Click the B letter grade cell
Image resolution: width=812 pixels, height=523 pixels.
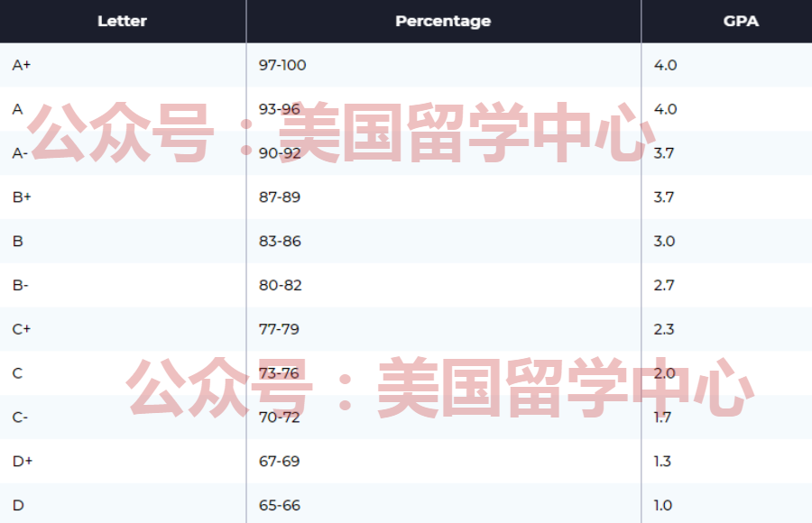16,241
